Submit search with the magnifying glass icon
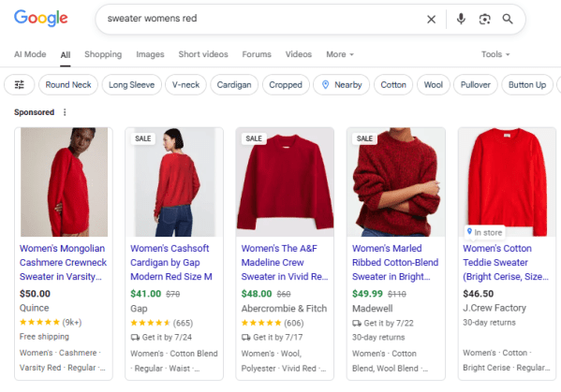 coord(508,19)
